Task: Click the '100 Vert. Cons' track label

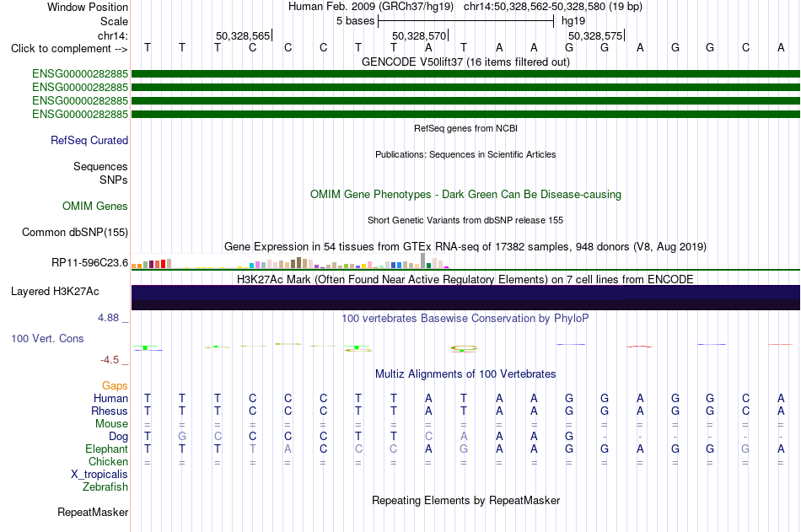Action: tap(47, 338)
